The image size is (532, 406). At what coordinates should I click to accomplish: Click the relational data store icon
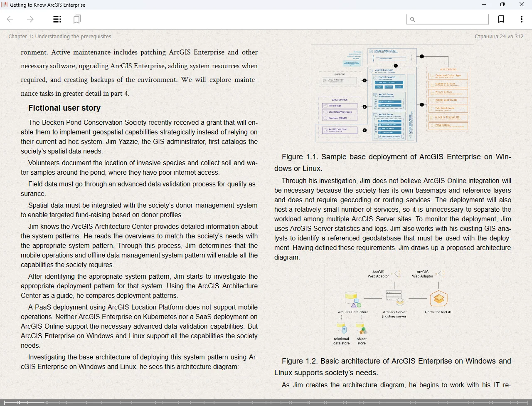click(x=342, y=329)
